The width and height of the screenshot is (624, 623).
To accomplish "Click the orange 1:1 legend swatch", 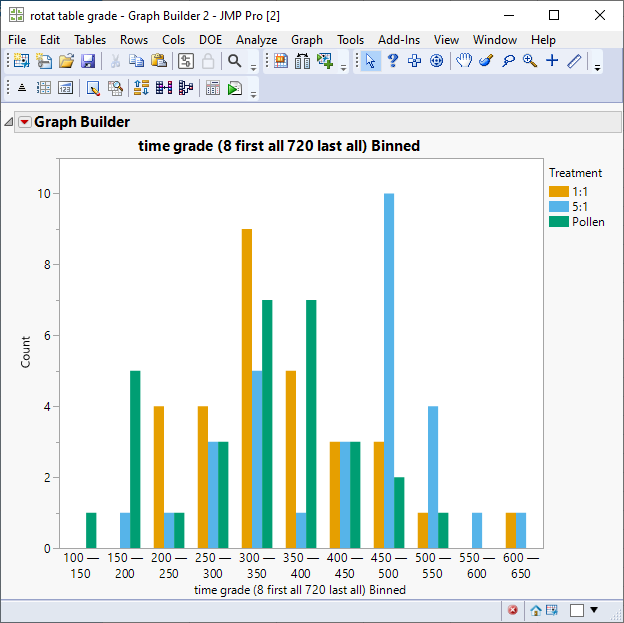I will point(558,191).
